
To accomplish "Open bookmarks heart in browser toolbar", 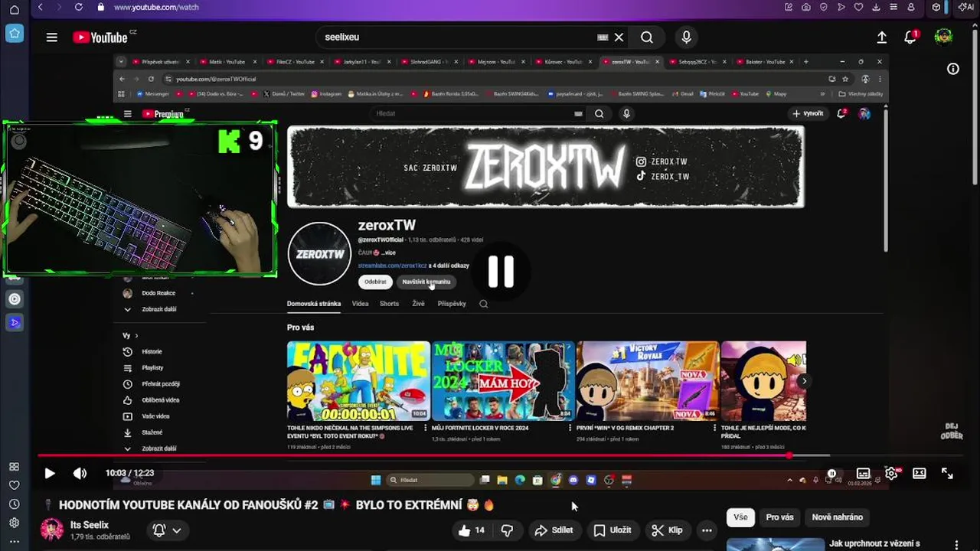I will click(x=858, y=7).
